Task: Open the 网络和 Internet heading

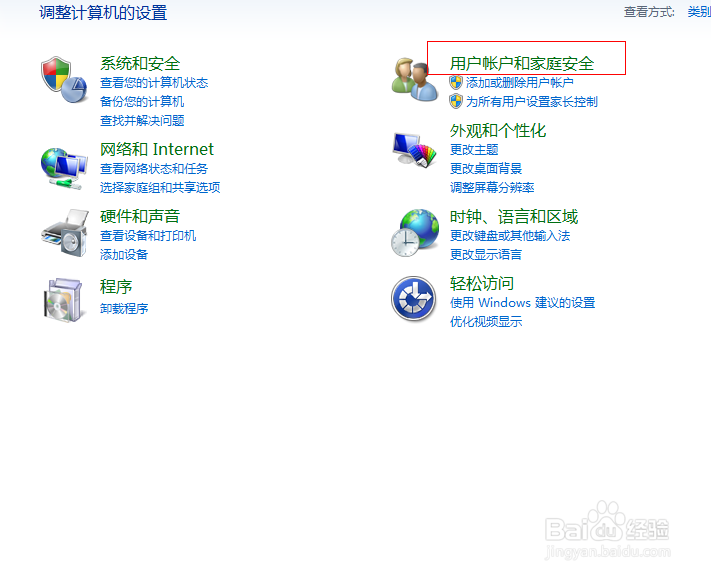Action: [x=157, y=149]
